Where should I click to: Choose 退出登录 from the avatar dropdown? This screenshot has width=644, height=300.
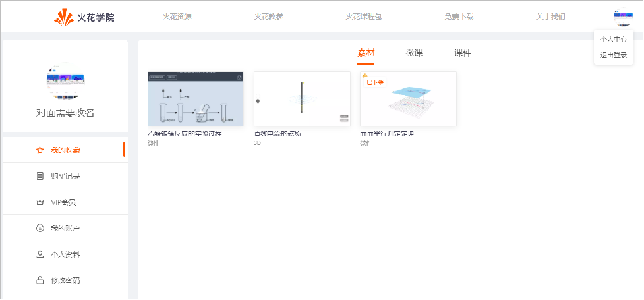click(x=614, y=55)
